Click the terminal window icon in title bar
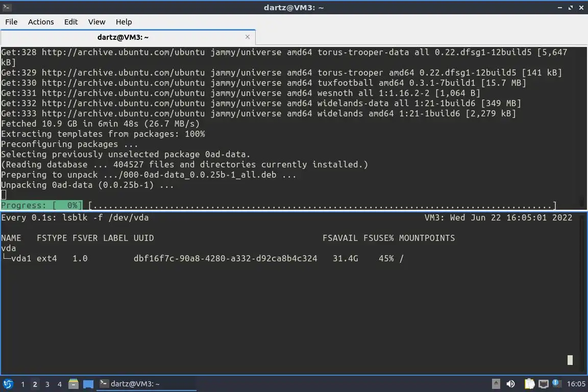588x392 pixels. (7, 7)
